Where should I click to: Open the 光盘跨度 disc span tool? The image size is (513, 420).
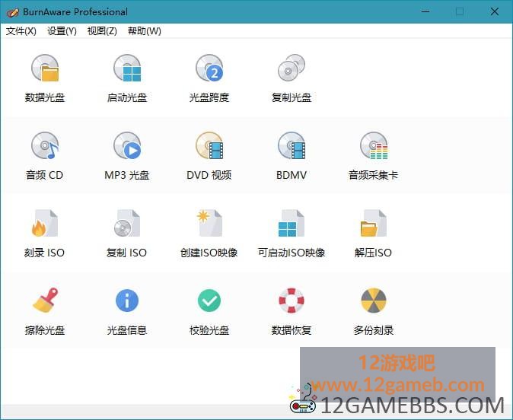(209, 78)
